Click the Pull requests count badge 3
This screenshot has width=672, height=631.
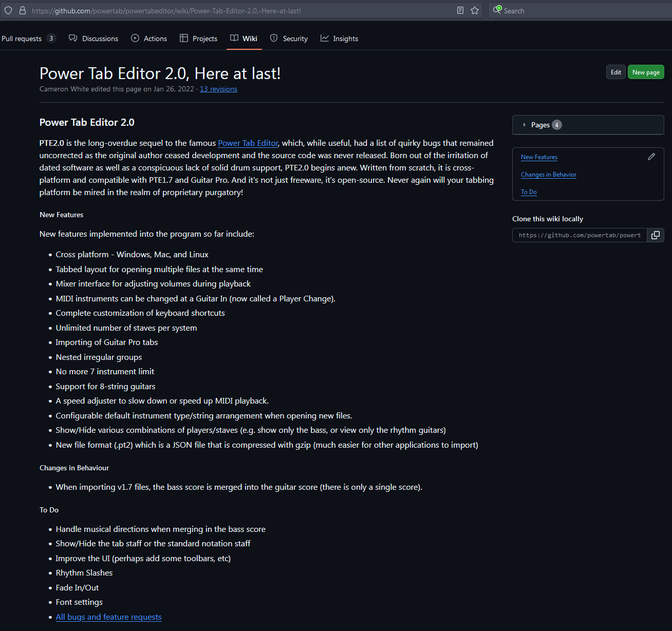click(x=51, y=39)
